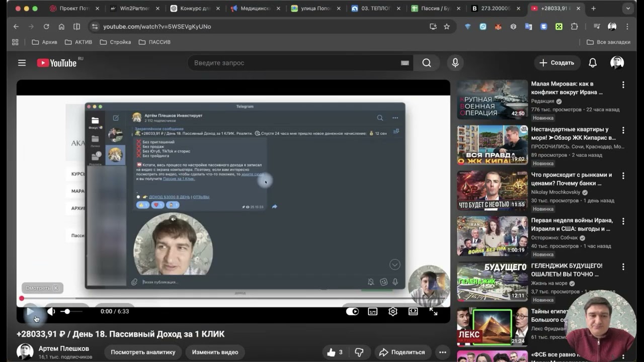
Task: Open Chrome extensions puzzle menu
Action: (x=574, y=27)
